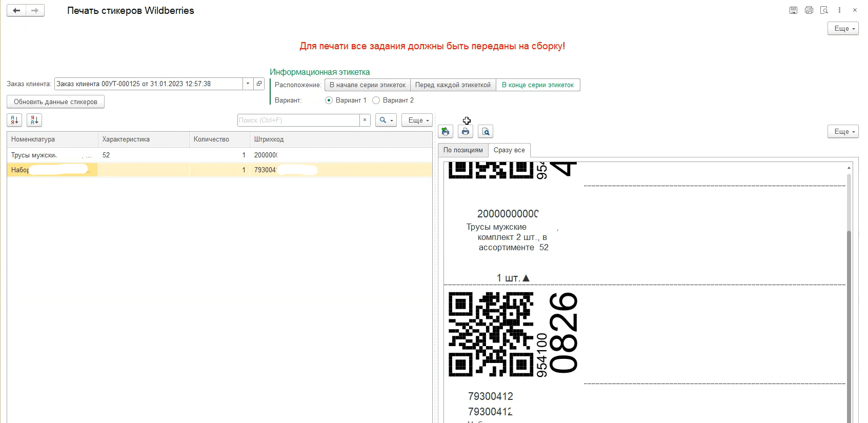Select the Вариант 1 radio button
Image resolution: width=868 pixels, height=423 pixels.
pyautogui.click(x=329, y=100)
